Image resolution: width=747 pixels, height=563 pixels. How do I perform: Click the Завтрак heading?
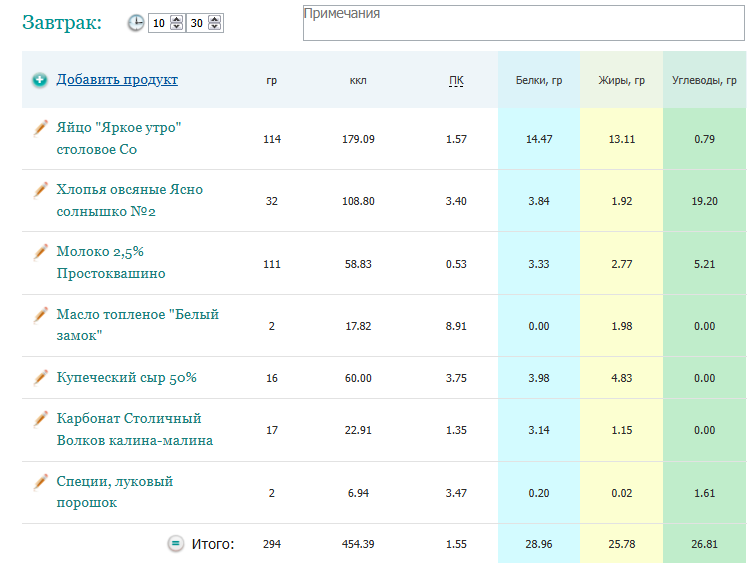[x=62, y=23]
